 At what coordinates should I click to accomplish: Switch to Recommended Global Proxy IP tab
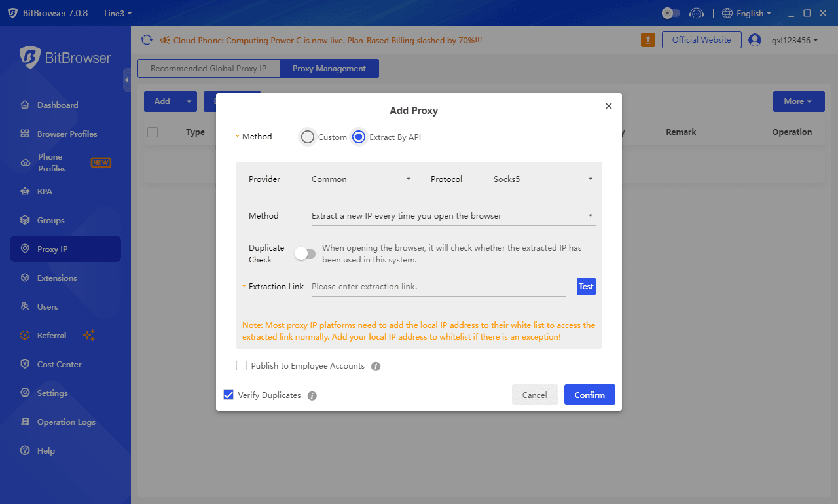(x=208, y=69)
